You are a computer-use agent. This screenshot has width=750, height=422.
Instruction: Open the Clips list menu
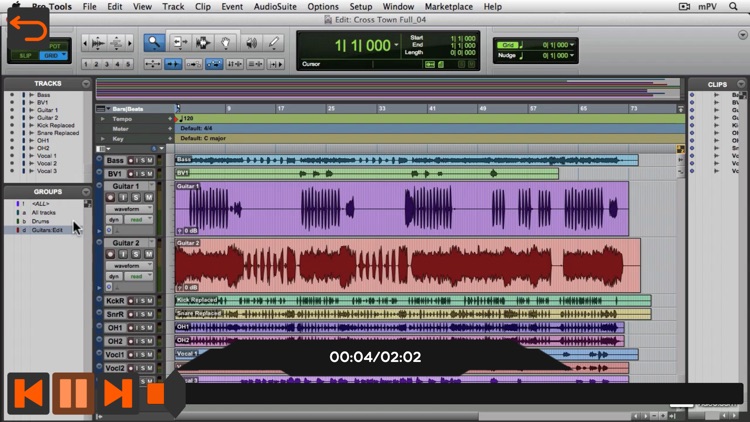[x=741, y=84]
